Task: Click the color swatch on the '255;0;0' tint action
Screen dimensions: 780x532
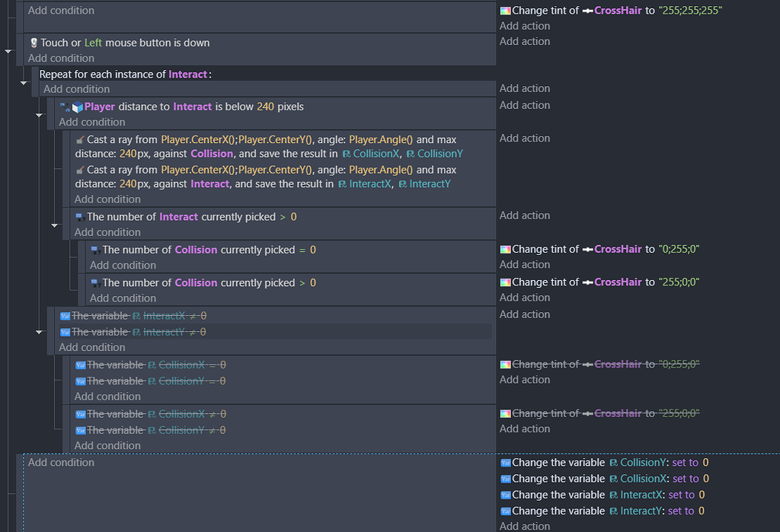Action: [x=504, y=282]
